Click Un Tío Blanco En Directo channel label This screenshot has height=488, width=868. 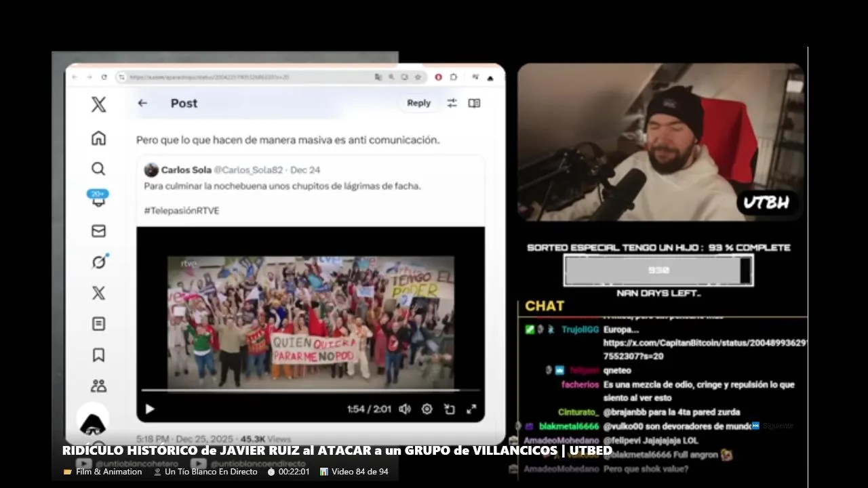(x=205, y=472)
